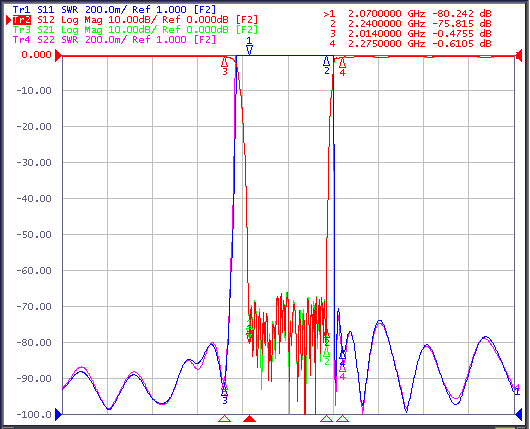Click the red reference level triangle on left axis
Viewport: 530px width, 429px height.
coord(58,55)
